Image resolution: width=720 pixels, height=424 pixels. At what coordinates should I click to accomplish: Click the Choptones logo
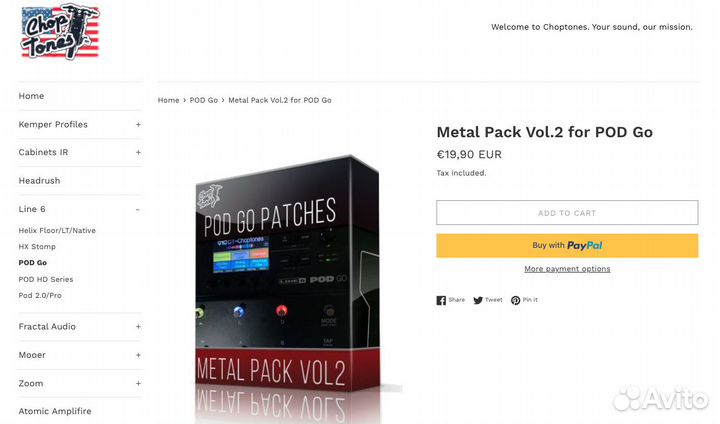pos(60,32)
